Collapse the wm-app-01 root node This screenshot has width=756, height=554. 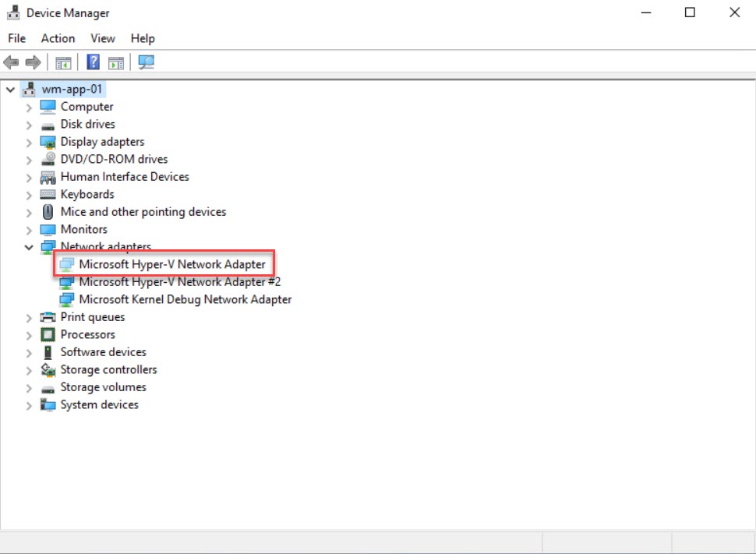click(x=10, y=90)
